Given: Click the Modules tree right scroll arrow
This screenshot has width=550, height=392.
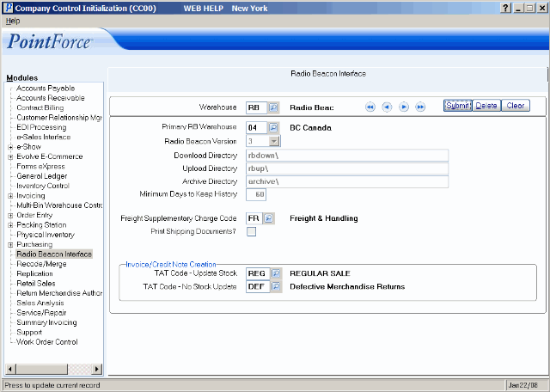Looking at the screenshot, I should pos(97,369).
